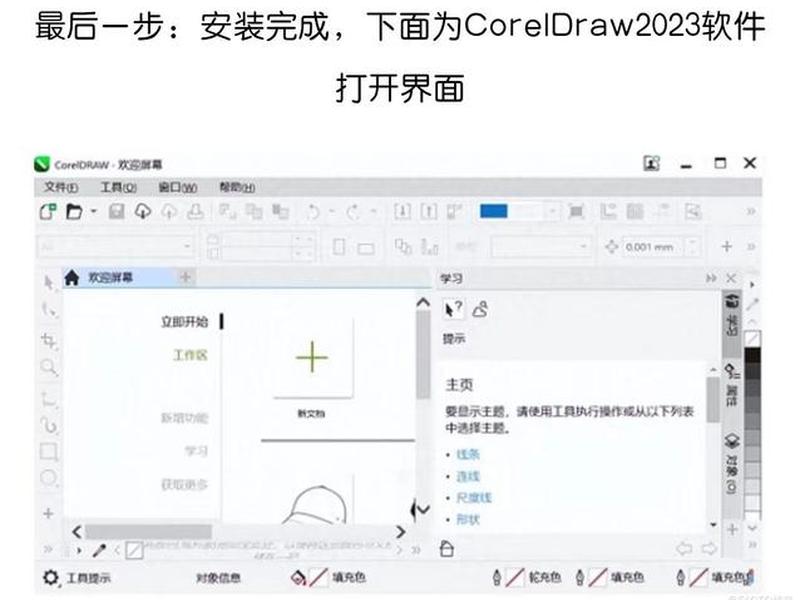The image size is (800, 600).
Task: Click the Undo arrow icon
Action: click(x=313, y=211)
